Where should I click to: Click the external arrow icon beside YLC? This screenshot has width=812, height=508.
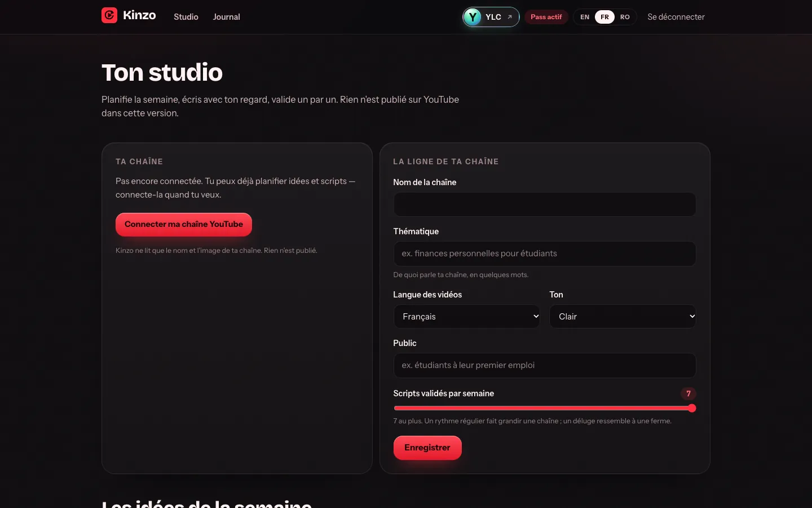point(510,17)
